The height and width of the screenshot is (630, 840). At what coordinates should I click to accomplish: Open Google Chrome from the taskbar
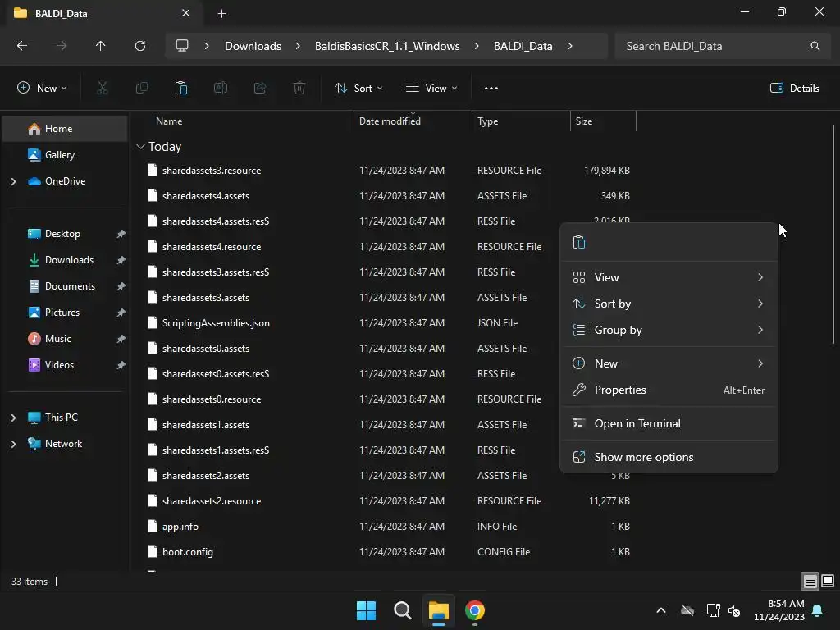(475, 610)
